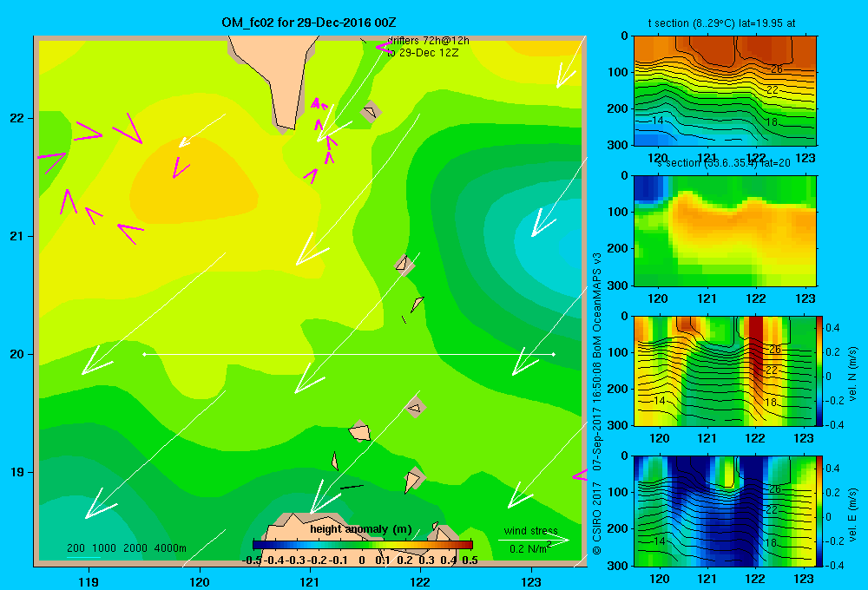Click the '300' depth label of salinity section
The height and width of the screenshot is (590, 868).
pyautogui.click(x=618, y=285)
